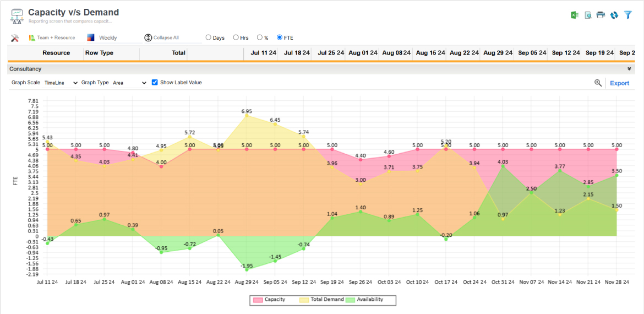Click the -1.95 availability data point
Image resolution: width=644 pixels, height=314 pixels.
click(x=247, y=269)
